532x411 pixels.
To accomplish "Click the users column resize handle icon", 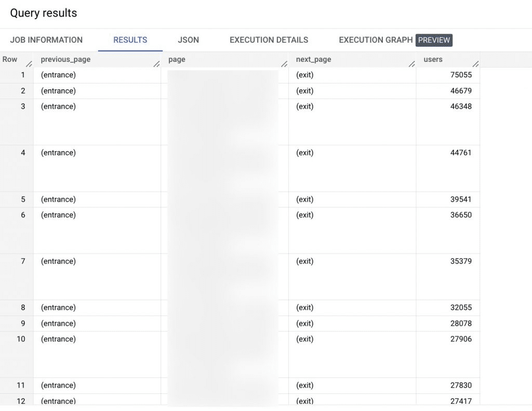I will pos(476,64).
